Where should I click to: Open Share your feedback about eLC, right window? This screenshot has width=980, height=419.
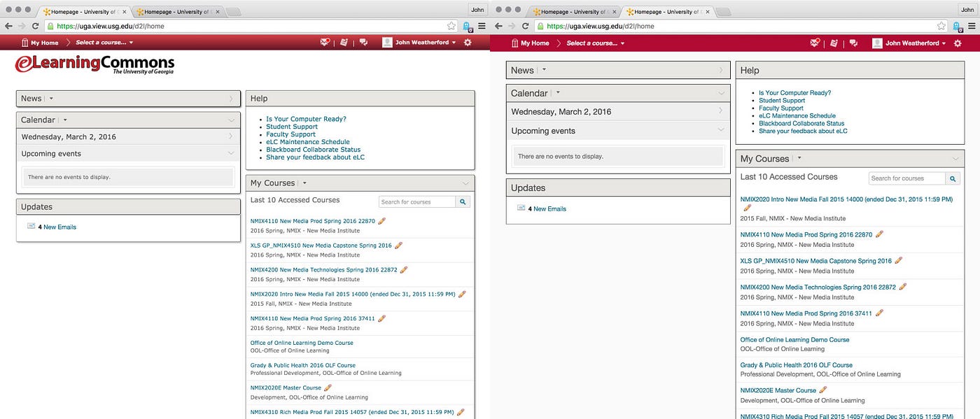803,131
